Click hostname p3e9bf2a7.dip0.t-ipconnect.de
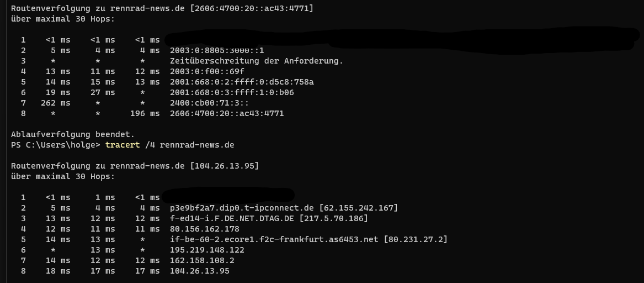Image resolution: width=644 pixels, height=283 pixels. 243,208
